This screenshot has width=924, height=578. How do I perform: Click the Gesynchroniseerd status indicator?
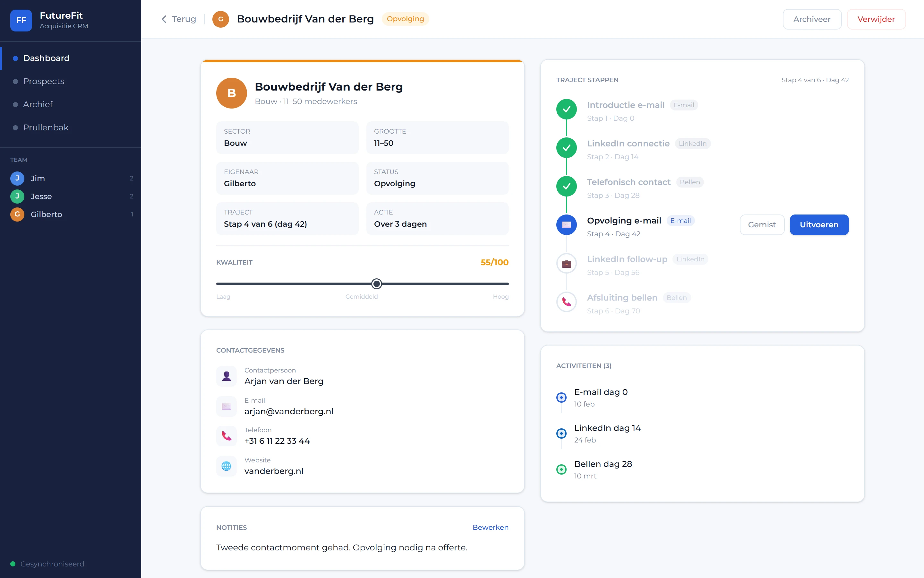tap(47, 564)
